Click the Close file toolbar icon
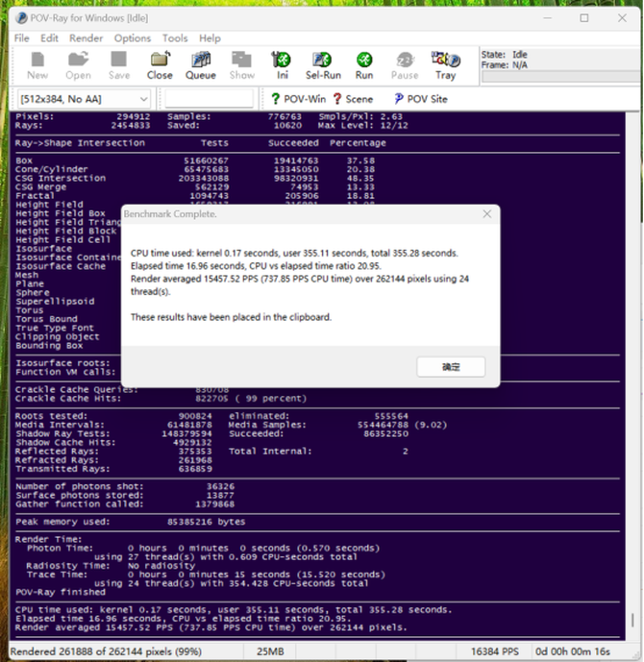The height and width of the screenshot is (662, 644). coord(160,66)
